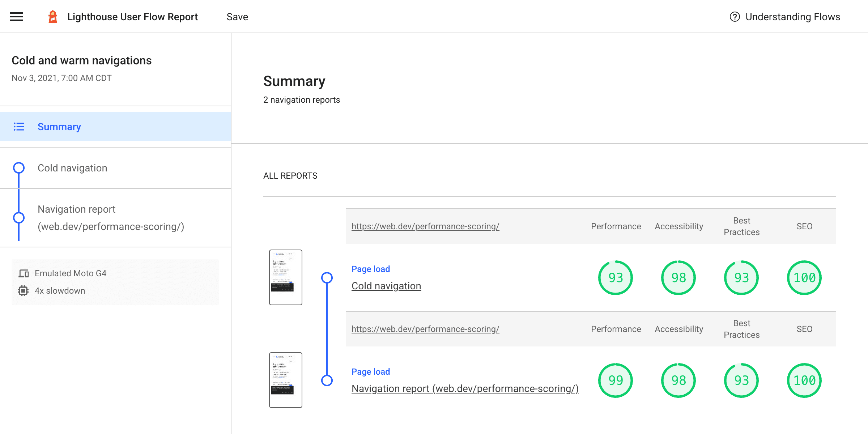
Task: Click the Lighthouse hamburger menu icon
Action: [17, 17]
